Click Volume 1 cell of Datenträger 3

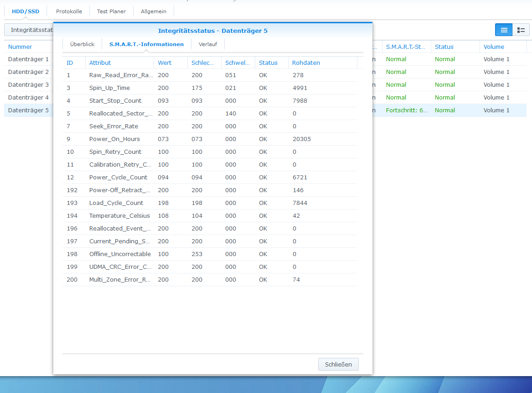pyautogui.click(x=496, y=84)
